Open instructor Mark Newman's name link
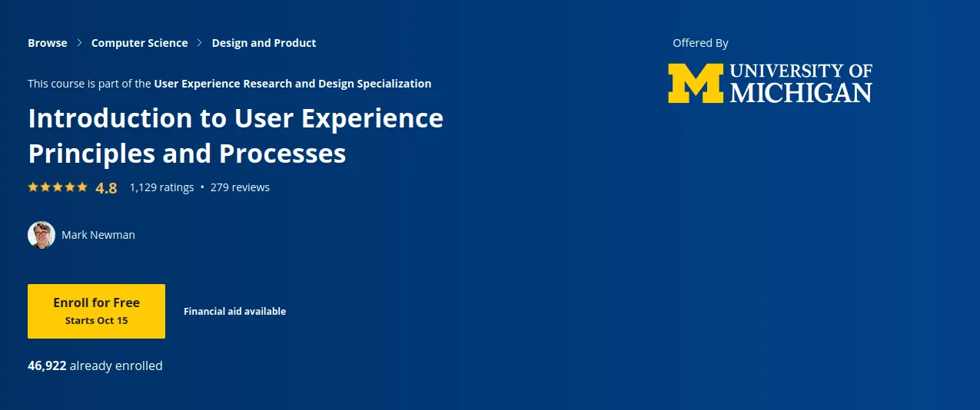980x410 pixels. [98, 235]
